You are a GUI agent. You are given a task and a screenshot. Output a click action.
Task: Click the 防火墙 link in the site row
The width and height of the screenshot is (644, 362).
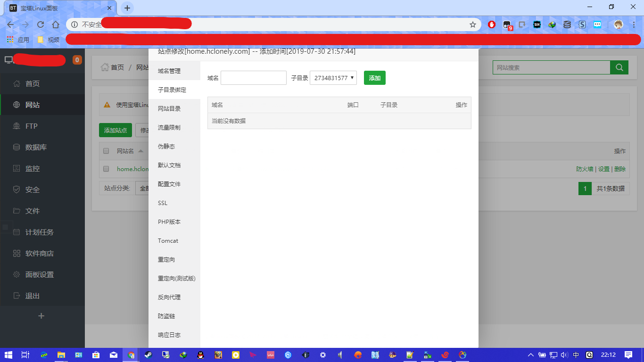coord(585,169)
